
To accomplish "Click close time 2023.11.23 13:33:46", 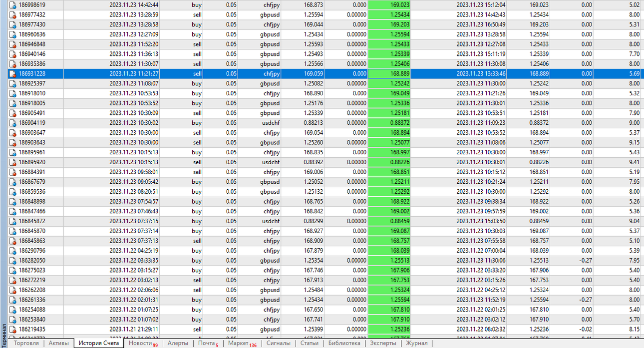I will click(481, 73).
